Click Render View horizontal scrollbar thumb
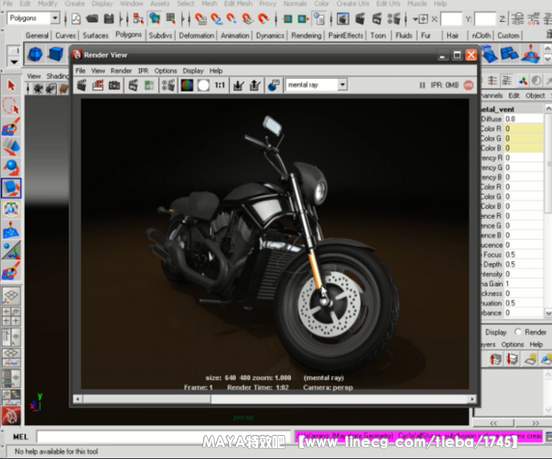Viewport: 552px width, 459px height. click(x=147, y=399)
